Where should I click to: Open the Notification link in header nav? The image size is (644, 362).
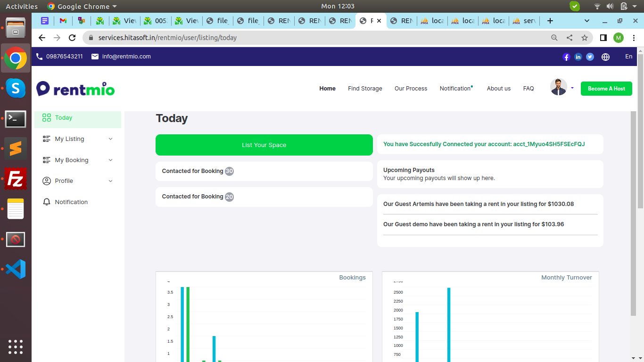coord(456,89)
